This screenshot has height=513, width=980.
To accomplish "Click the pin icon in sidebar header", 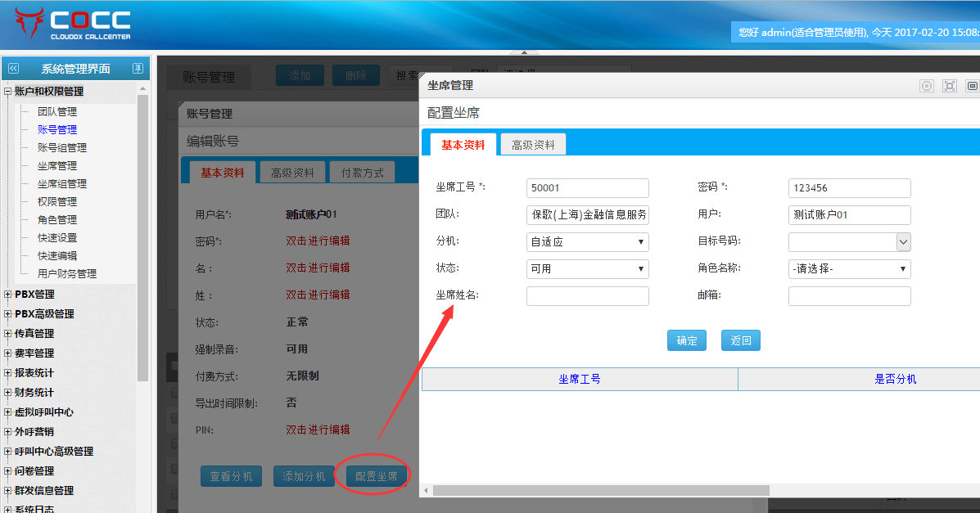I will pyautogui.click(x=138, y=69).
